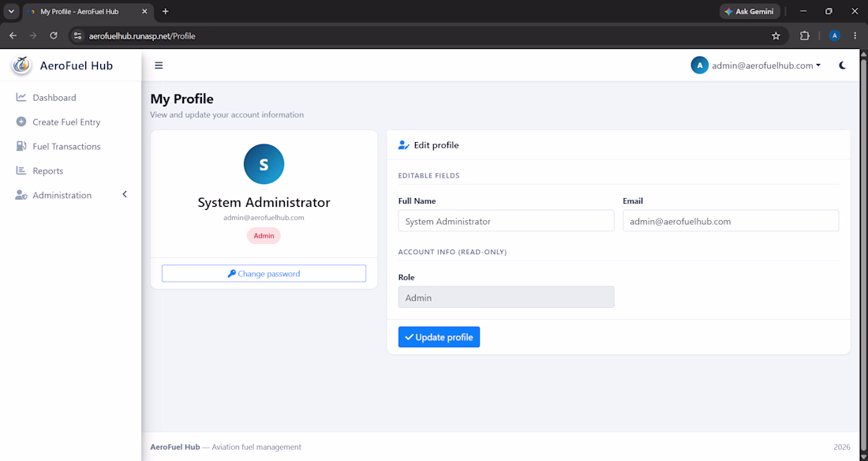Open Dashboard from the sidebar
The image size is (868, 461).
click(x=54, y=98)
